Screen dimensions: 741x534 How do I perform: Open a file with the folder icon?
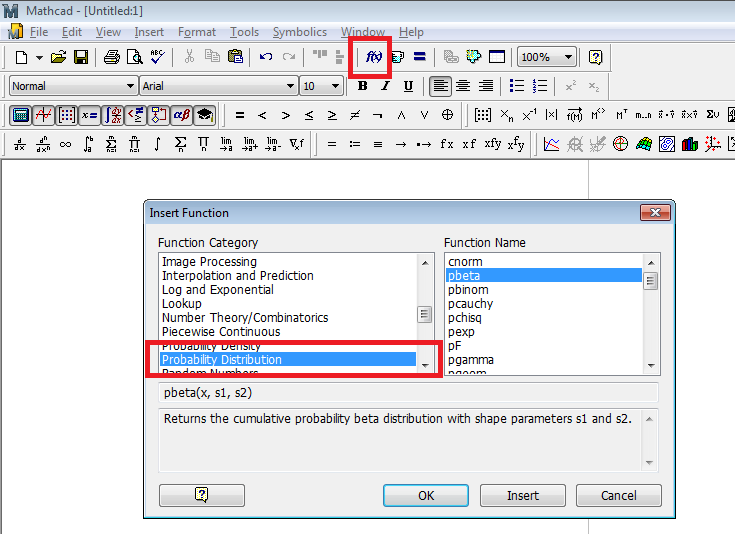[x=59, y=57]
